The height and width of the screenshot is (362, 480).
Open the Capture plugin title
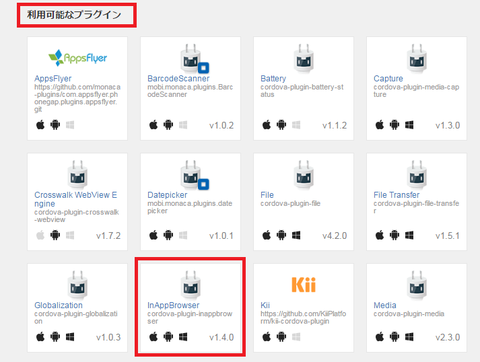388,78
